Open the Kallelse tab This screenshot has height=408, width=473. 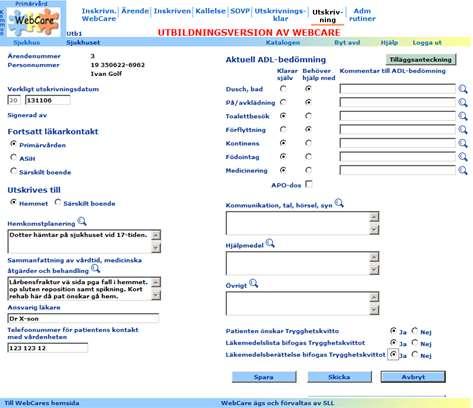[x=210, y=11]
